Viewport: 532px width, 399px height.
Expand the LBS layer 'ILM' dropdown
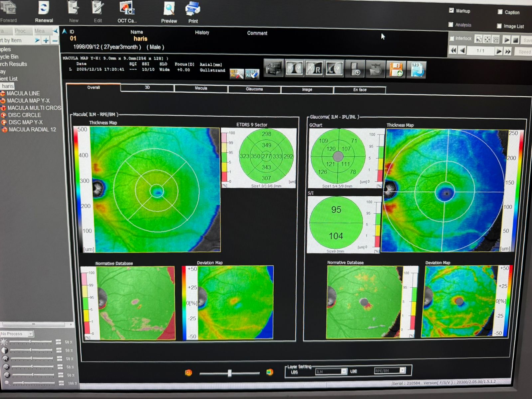[x=344, y=371]
